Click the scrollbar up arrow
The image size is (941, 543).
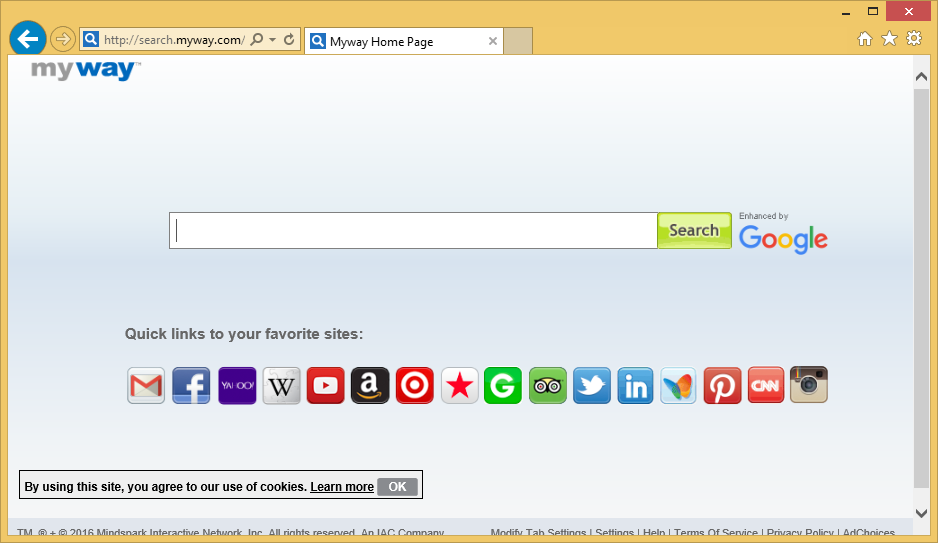click(921, 77)
